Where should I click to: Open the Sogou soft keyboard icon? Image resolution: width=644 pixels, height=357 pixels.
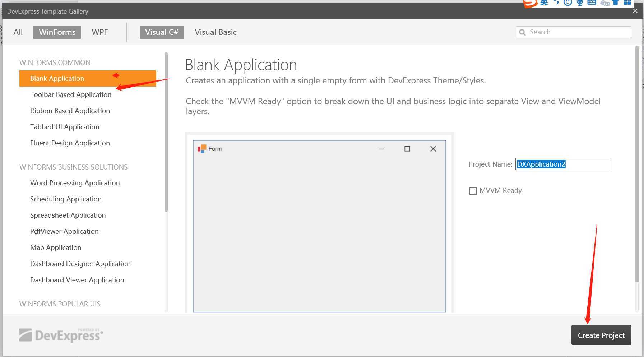point(592,2)
